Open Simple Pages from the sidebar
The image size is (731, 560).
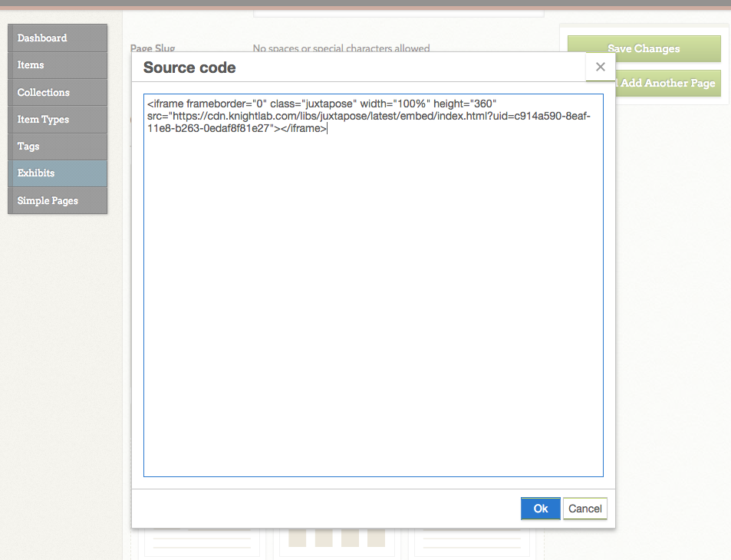click(58, 201)
